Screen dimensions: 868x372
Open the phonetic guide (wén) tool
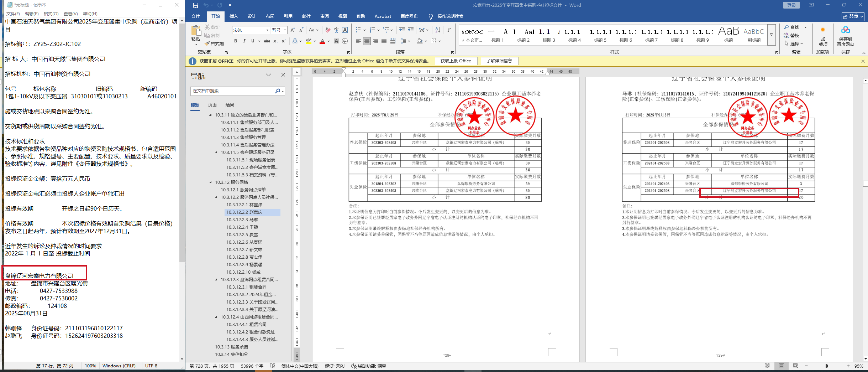point(336,30)
